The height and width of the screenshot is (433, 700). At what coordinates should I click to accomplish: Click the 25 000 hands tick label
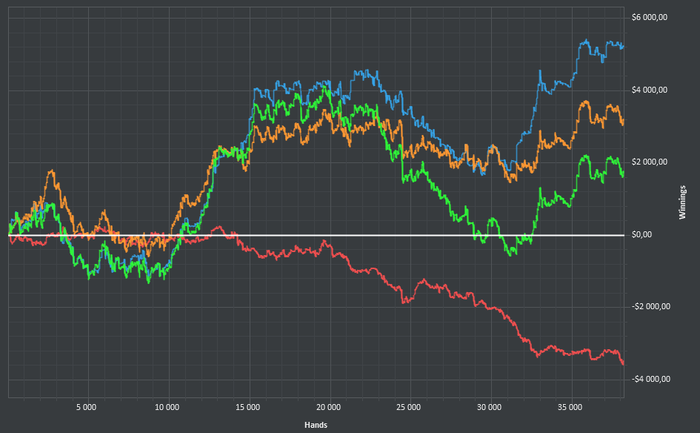(x=408, y=407)
